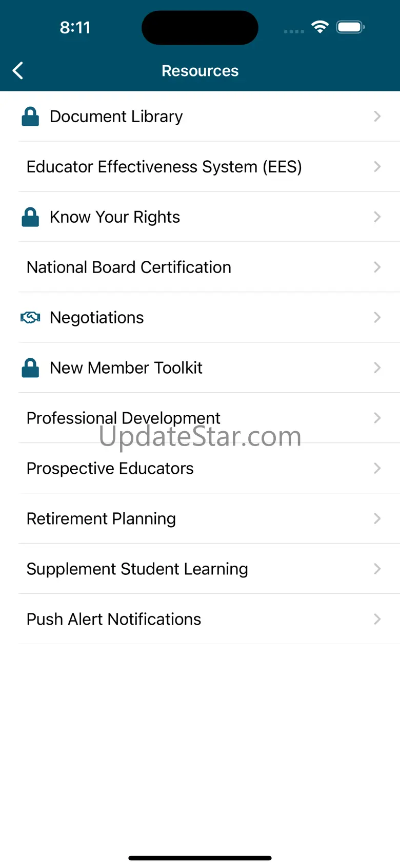
Task: Go to Prospective Educators
Action: pos(110,468)
